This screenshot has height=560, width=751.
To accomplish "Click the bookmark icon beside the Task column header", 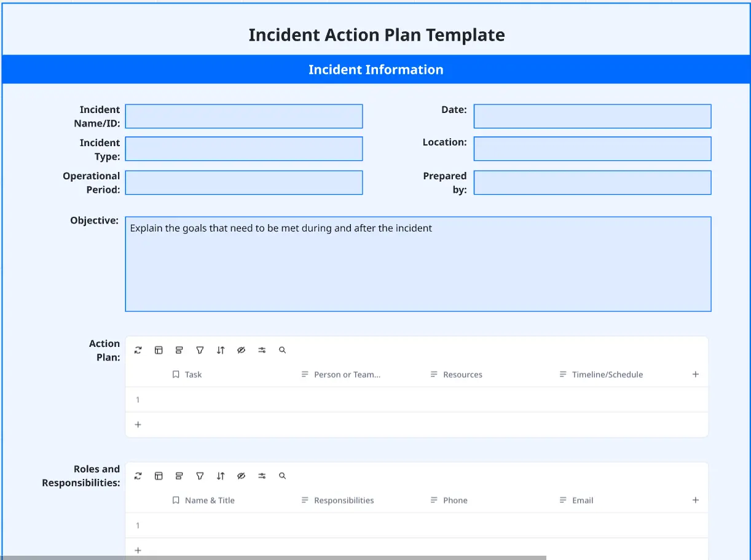I will [x=175, y=374].
